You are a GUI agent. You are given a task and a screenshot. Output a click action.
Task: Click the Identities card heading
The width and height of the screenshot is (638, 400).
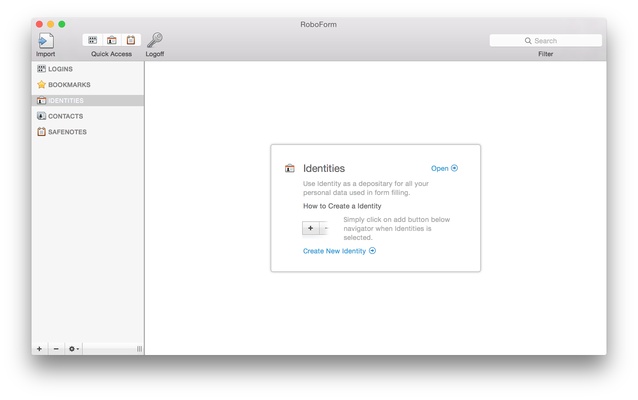[324, 168]
